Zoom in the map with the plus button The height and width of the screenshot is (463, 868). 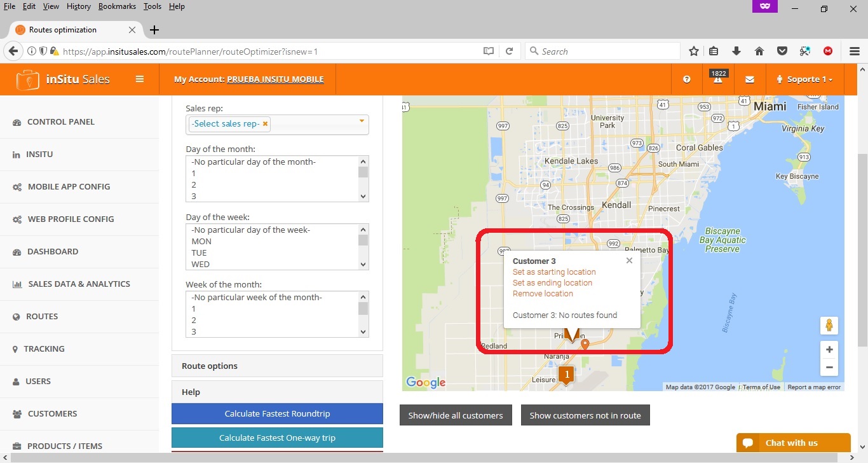pyautogui.click(x=829, y=350)
